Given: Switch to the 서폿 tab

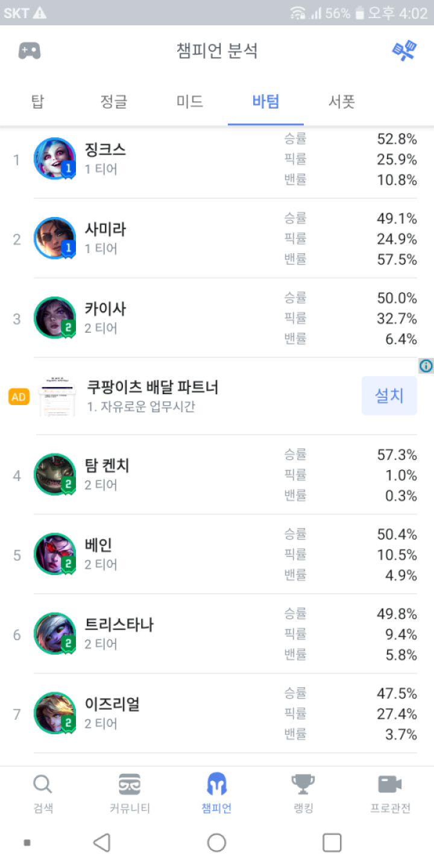Looking at the screenshot, I should click(x=341, y=101).
